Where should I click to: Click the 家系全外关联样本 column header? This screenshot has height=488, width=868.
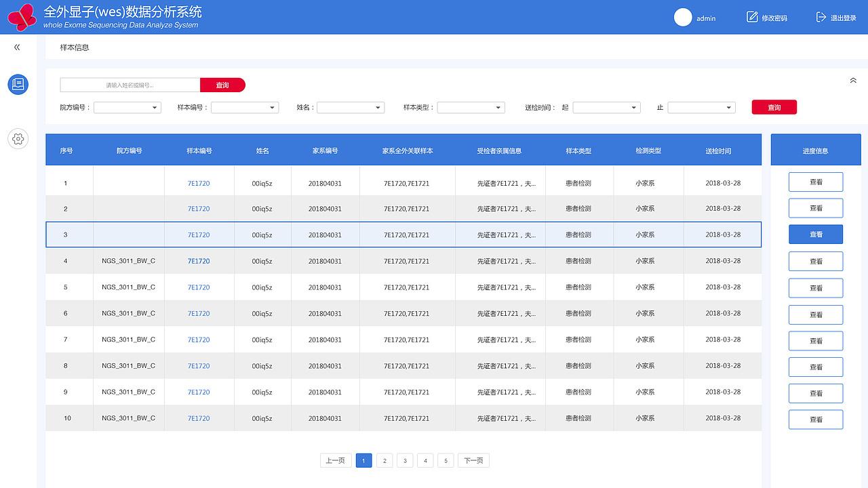click(x=408, y=150)
